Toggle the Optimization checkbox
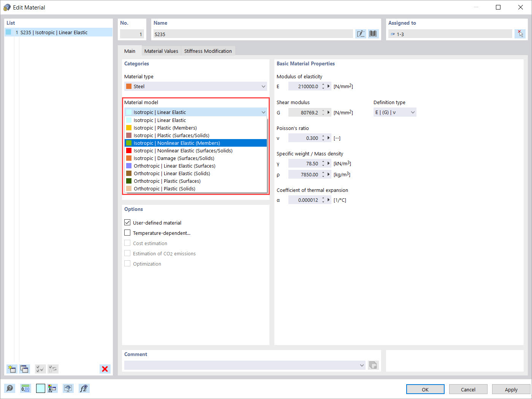 127,263
